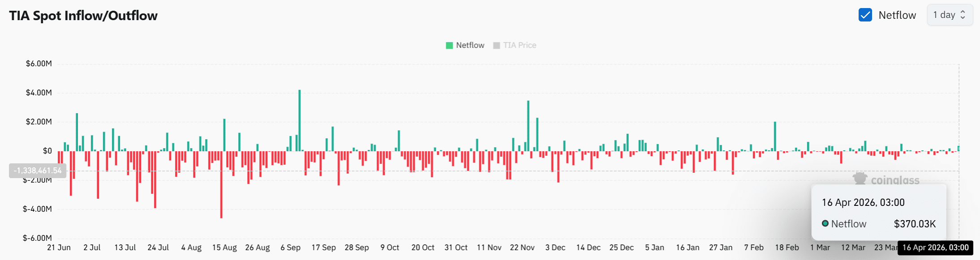Screen dimensions: 980x260
Task: Click the Netflow dot icon in tooltip
Action: (825, 223)
